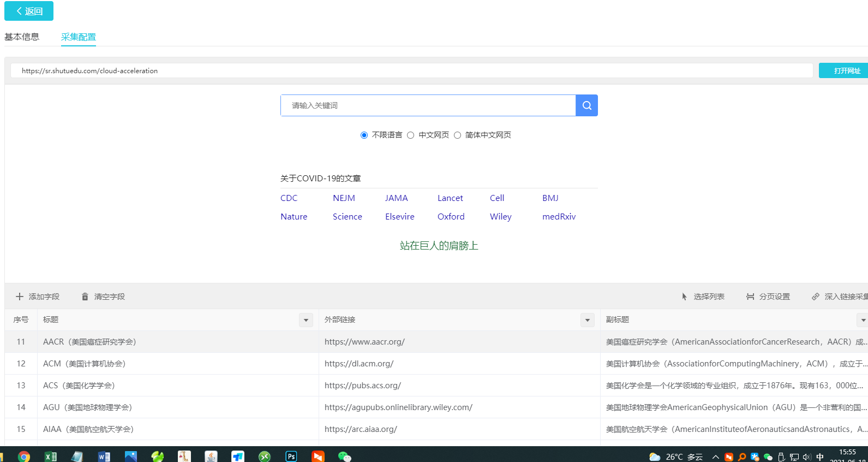Click the 深入链接采集 link icon
Image resolution: width=868 pixels, height=462 pixels.
(816, 297)
